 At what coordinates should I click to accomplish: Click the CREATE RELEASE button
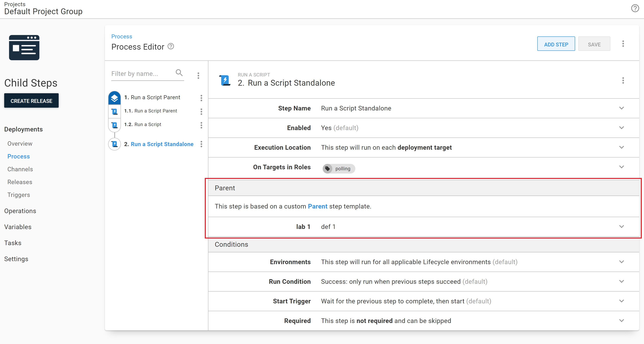31,101
